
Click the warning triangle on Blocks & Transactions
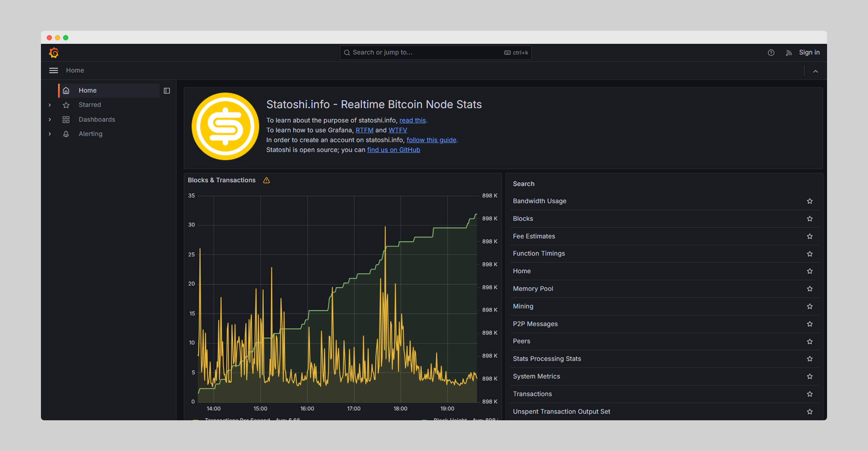tap(266, 180)
